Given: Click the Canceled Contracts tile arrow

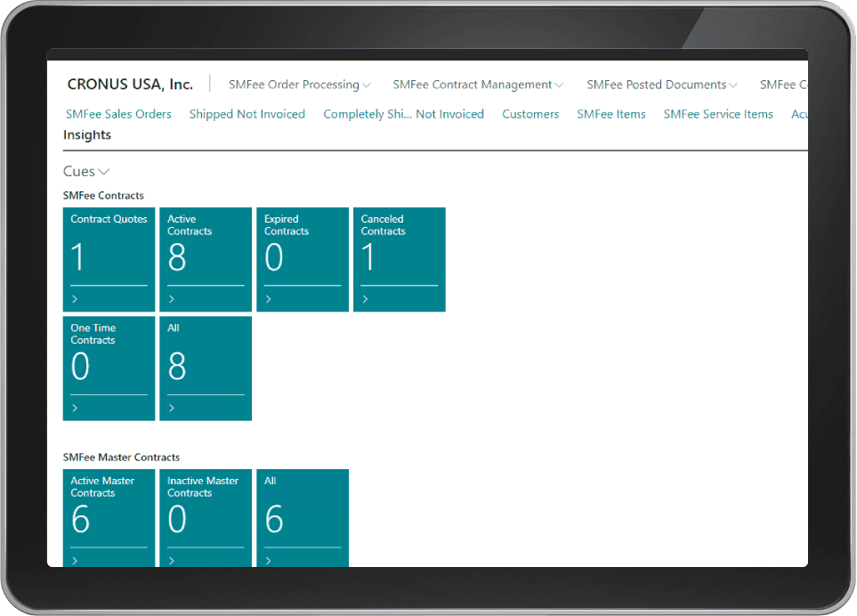Looking at the screenshot, I should click(365, 299).
